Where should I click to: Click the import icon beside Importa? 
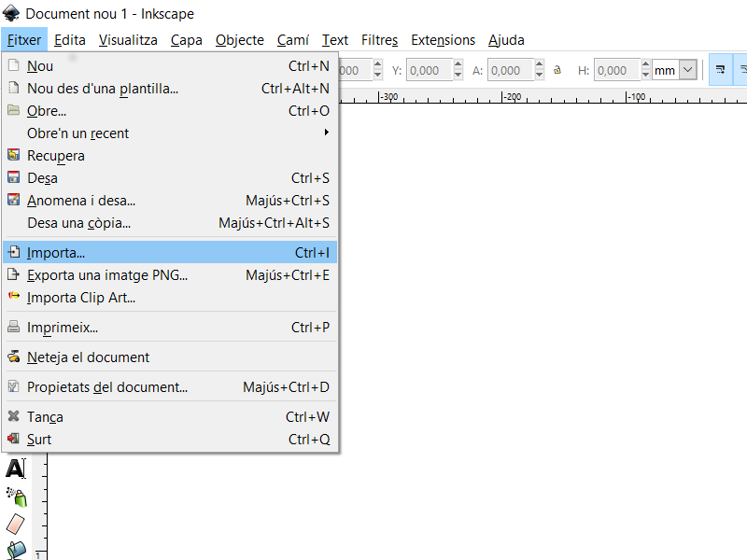pyautogui.click(x=14, y=252)
